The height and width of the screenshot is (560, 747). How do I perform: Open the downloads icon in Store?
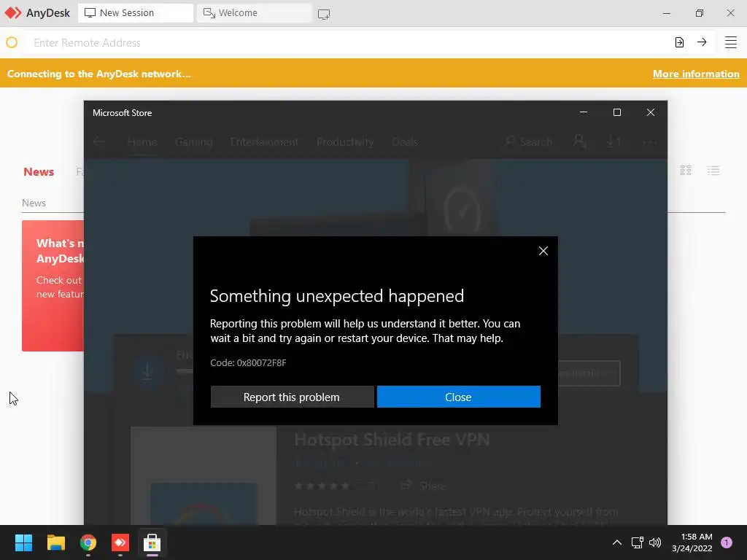(x=613, y=141)
